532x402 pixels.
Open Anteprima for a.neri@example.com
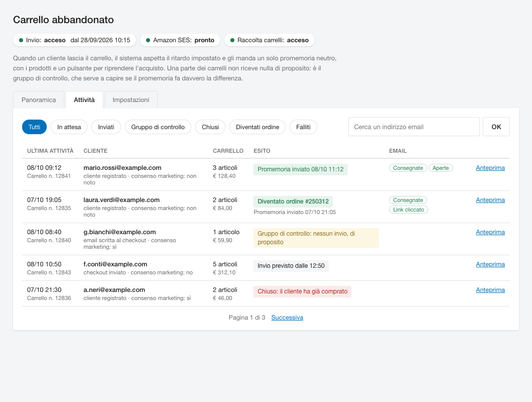pyautogui.click(x=490, y=290)
